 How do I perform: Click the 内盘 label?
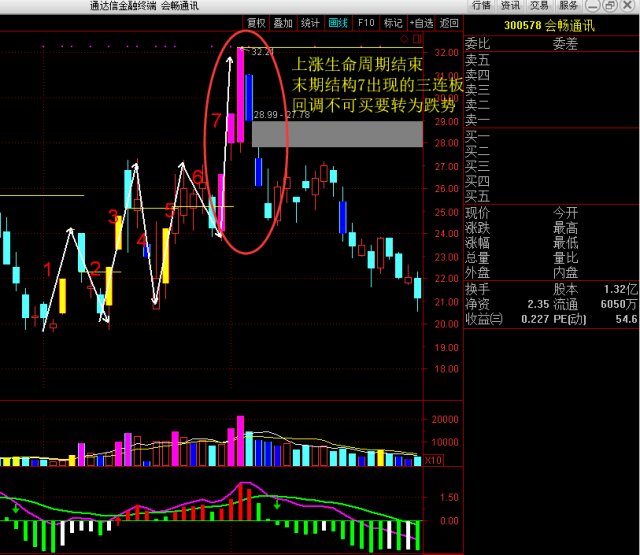[x=566, y=273]
